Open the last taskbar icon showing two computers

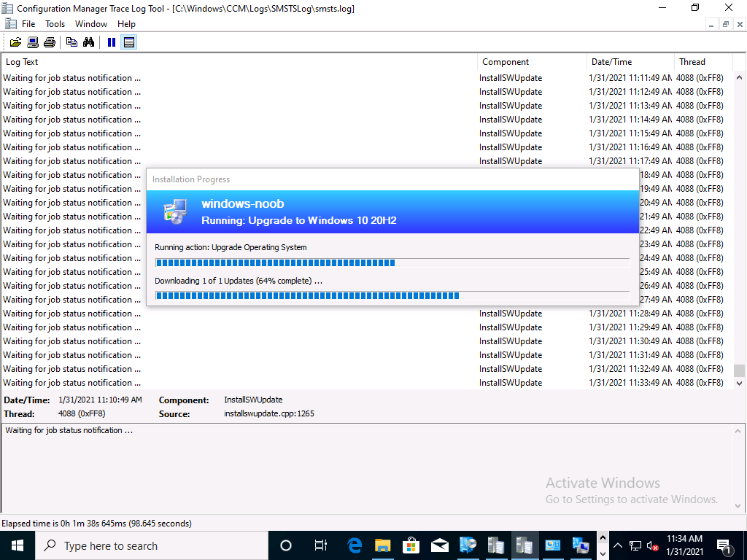[x=581, y=545]
